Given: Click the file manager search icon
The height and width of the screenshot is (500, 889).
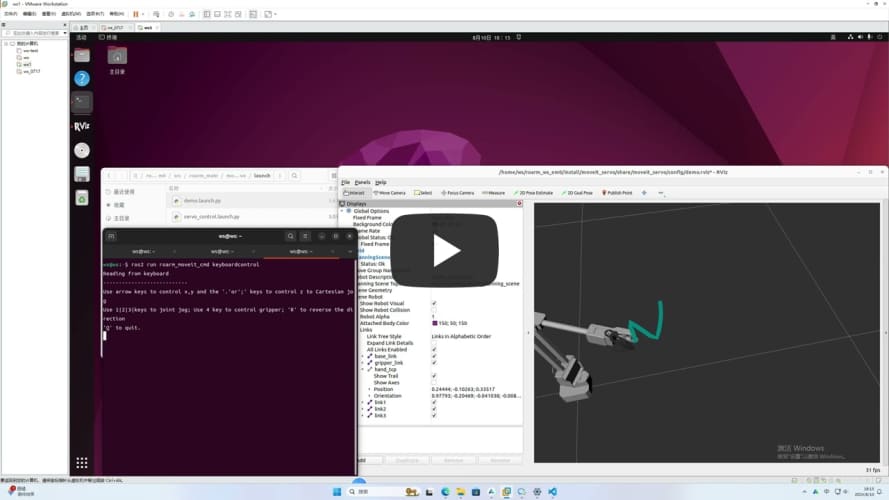Looking at the screenshot, I should [x=294, y=176].
